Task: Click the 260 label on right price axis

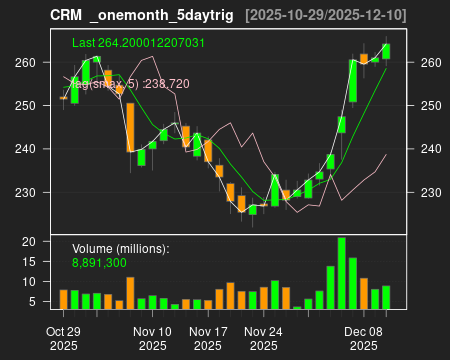Action: [431, 63]
